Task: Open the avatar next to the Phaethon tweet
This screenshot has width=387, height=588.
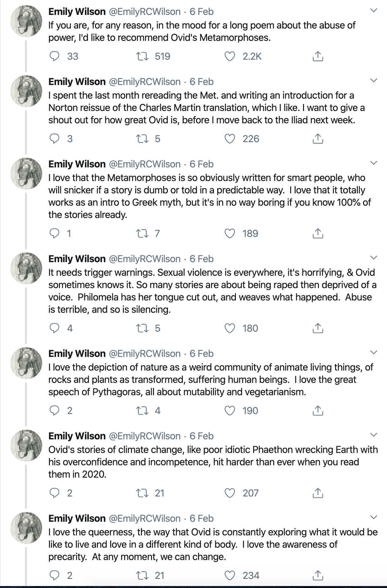Action: [x=26, y=446]
